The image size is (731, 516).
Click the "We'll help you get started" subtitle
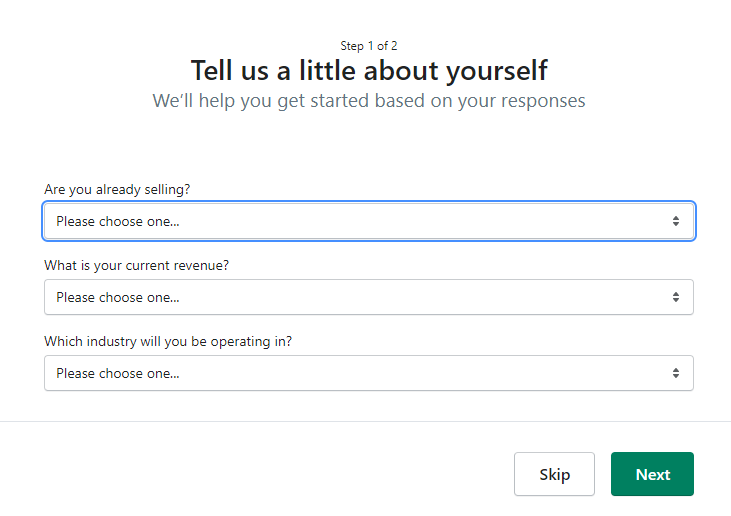(x=369, y=101)
